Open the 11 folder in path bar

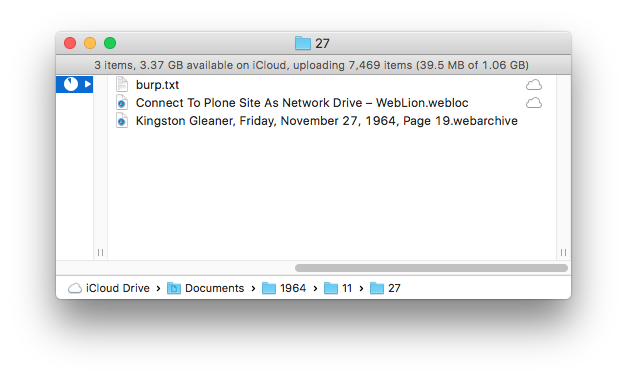click(338, 288)
